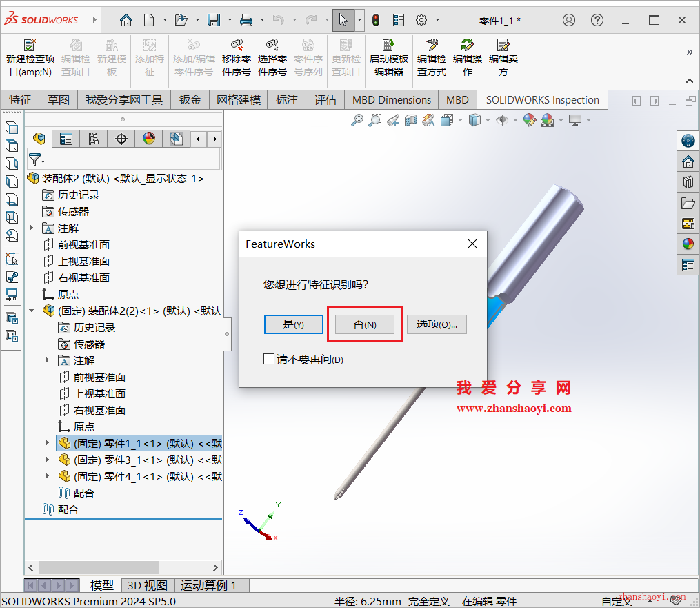This screenshot has width=700, height=608.
Task: Expand the 零件1_1<1> tree node
Action: (48, 442)
